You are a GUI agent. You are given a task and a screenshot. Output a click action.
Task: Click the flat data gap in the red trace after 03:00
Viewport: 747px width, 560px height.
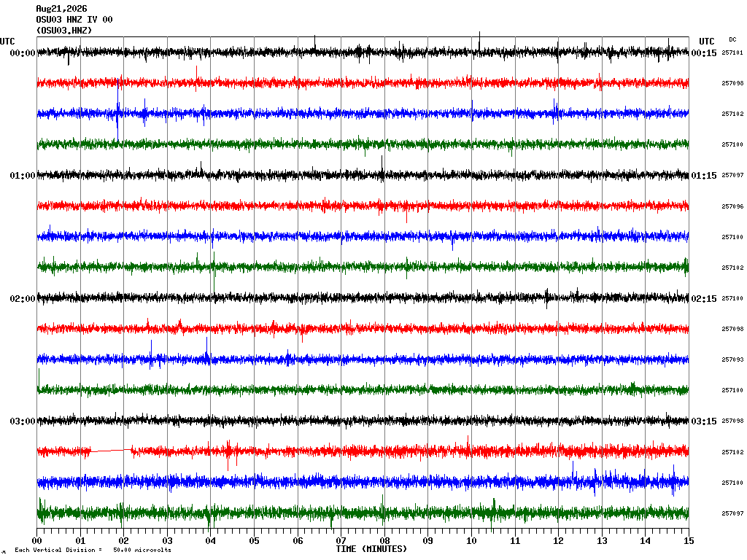click(111, 450)
